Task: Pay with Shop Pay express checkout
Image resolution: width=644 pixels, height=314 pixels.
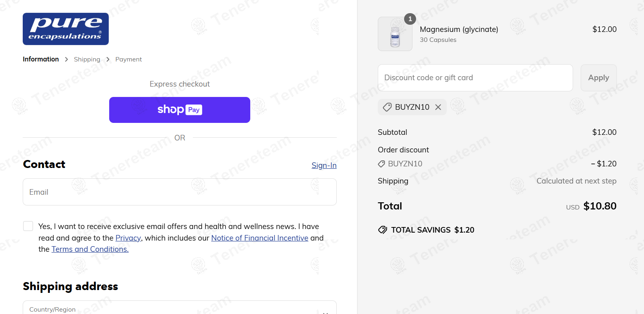Action: click(x=179, y=110)
